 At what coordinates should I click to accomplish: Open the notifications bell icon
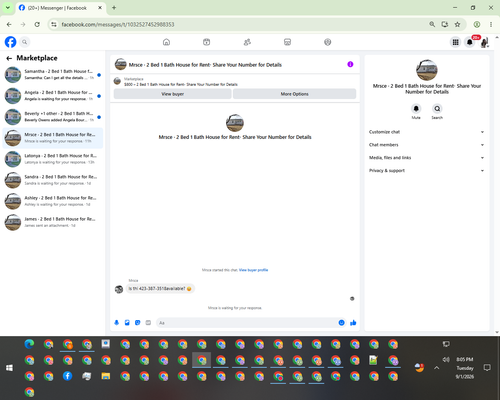click(x=470, y=42)
